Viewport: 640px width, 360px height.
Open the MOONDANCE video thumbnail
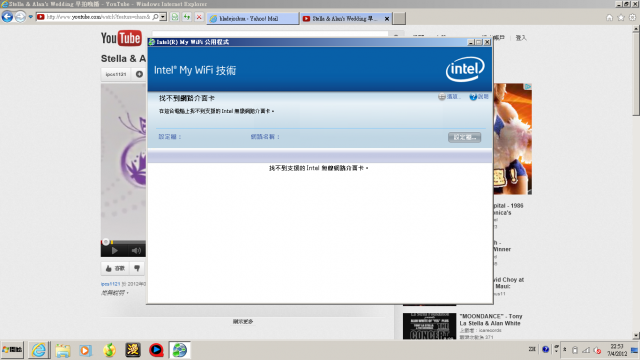[x=429, y=326]
